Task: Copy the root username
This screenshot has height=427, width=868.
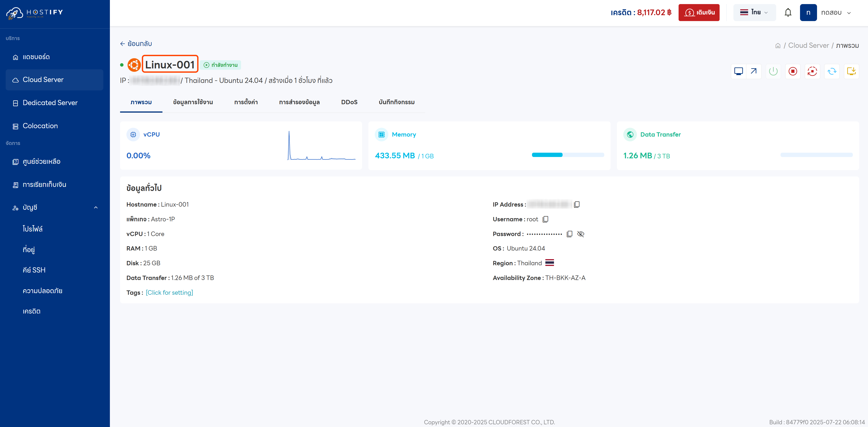Action: click(x=545, y=220)
